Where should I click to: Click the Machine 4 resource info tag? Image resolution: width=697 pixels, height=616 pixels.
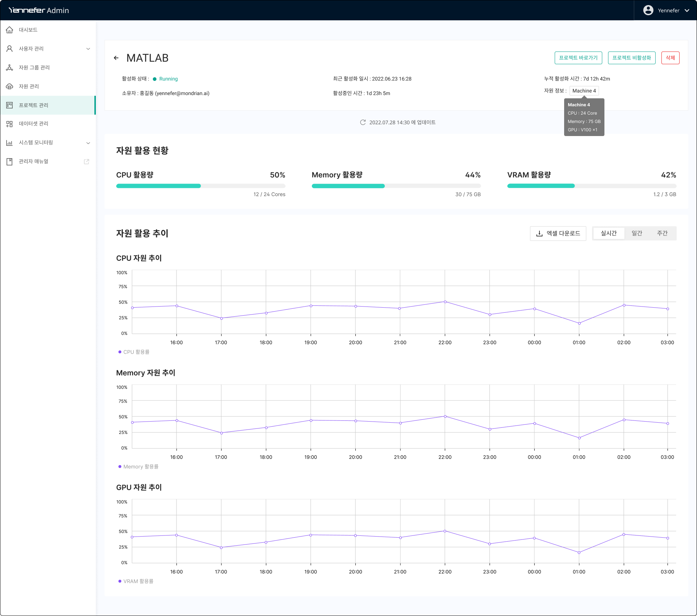click(584, 91)
